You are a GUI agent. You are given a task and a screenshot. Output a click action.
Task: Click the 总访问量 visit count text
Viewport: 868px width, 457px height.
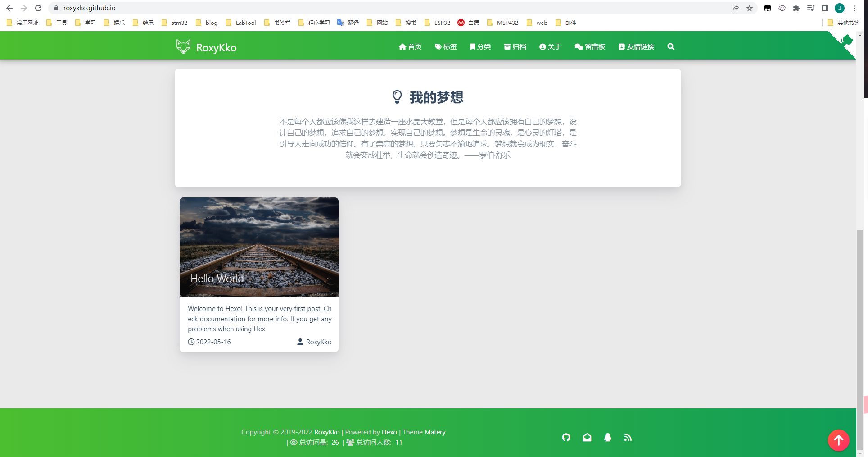point(315,443)
